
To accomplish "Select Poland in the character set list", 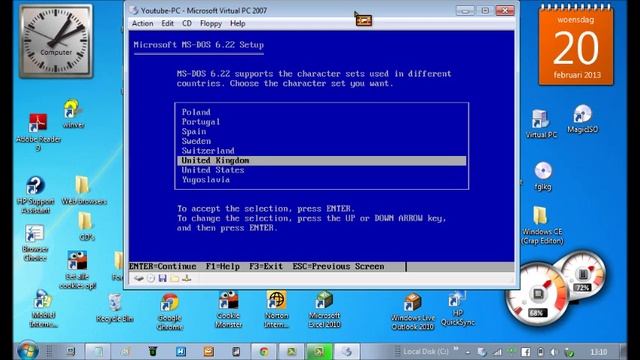I will (196, 112).
